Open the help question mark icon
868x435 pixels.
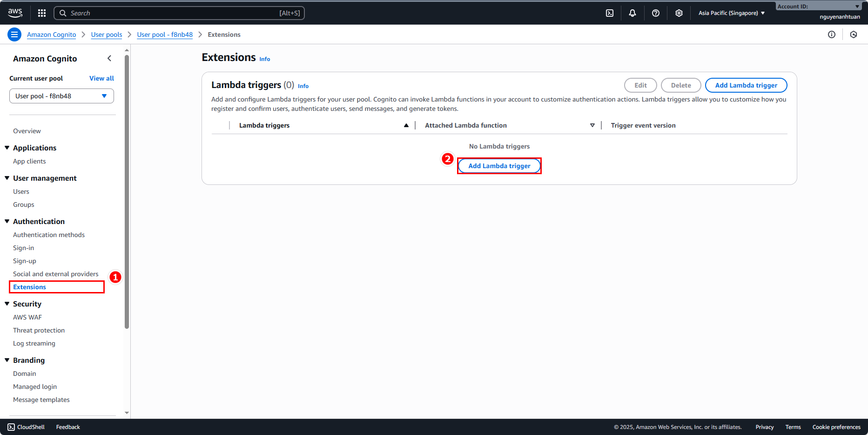pyautogui.click(x=655, y=13)
